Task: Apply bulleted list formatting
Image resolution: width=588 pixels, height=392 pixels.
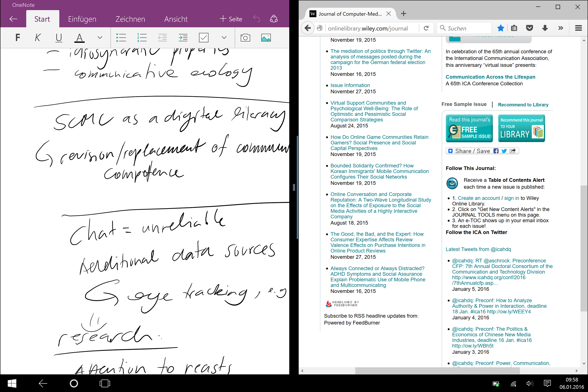Action: coord(121,38)
